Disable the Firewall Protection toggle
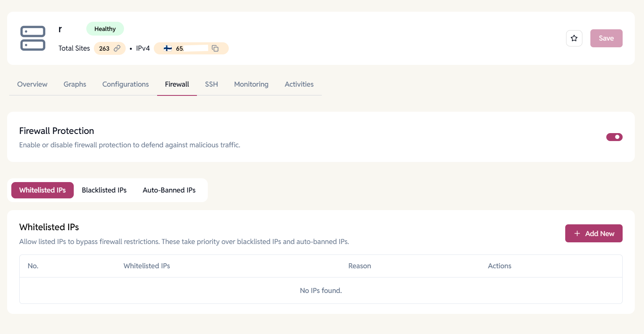Screen dimensions: 644x334 tap(614, 137)
